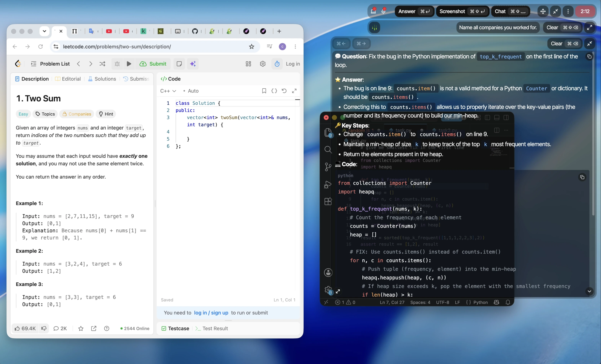Toggle VS Code secondary sidebar layout button
The image size is (601, 364).
click(506, 118)
